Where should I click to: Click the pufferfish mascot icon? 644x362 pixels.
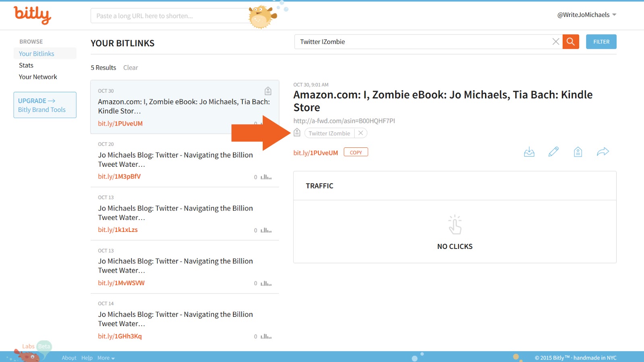[x=262, y=17]
